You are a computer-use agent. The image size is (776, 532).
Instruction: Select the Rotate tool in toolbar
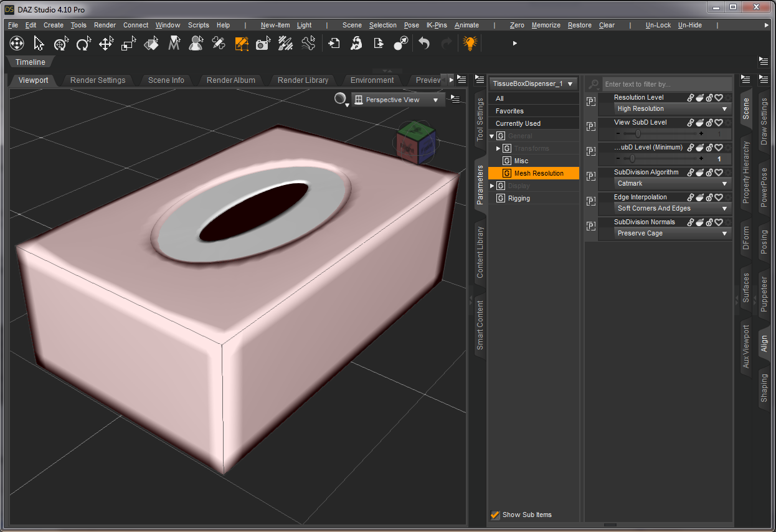(x=83, y=43)
